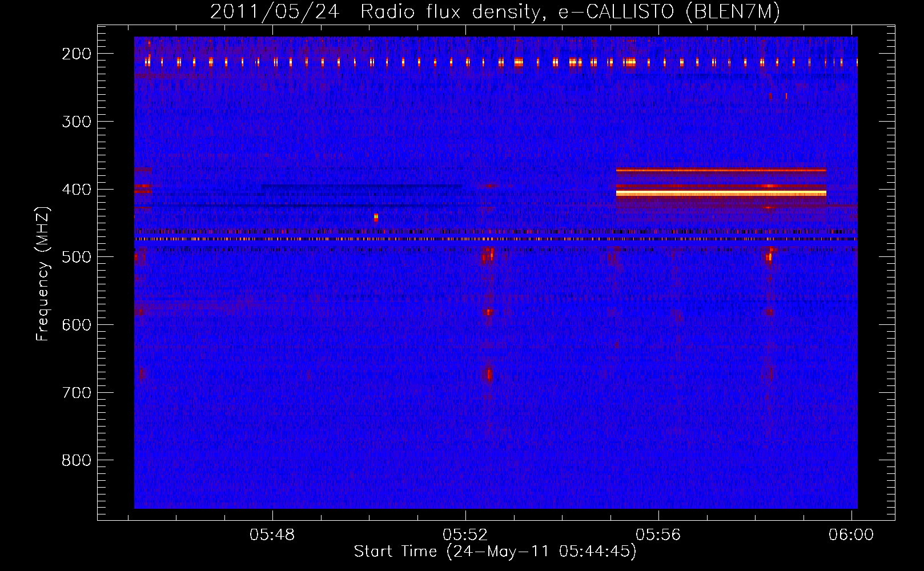This screenshot has height=571, width=924.
Task: Select the 400 frequency tick label
Action: pyautogui.click(x=76, y=190)
